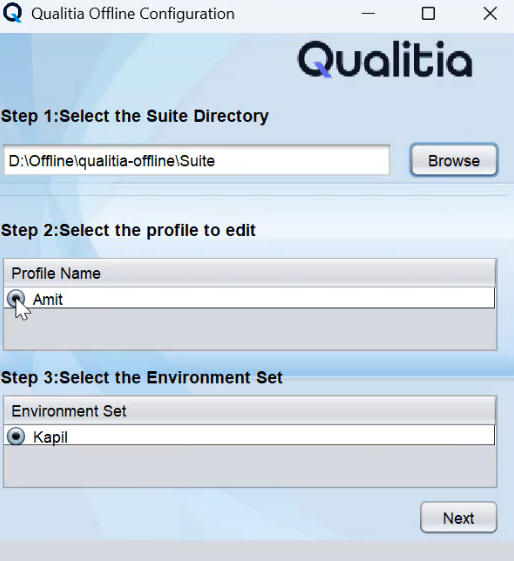Viewport: 514px width, 561px height.
Task: Close the Qualitia Offline Configuration window
Action: click(x=490, y=14)
